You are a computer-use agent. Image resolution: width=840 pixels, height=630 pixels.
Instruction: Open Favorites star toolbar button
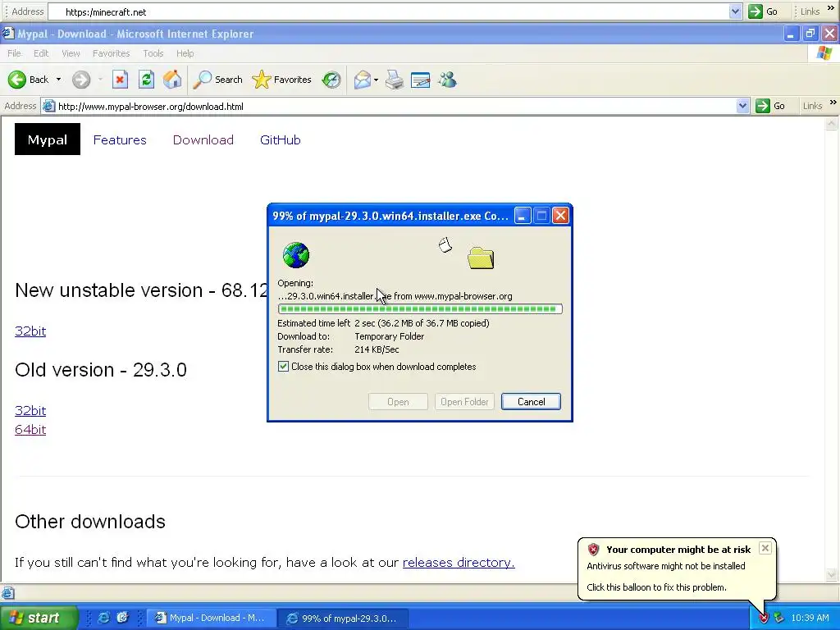(282, 80)
